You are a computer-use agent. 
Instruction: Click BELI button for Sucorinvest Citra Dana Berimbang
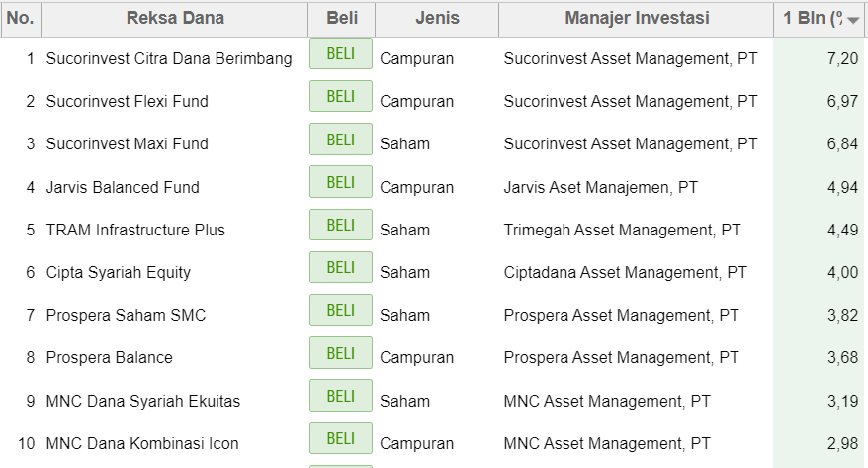(x=341, y=53)
